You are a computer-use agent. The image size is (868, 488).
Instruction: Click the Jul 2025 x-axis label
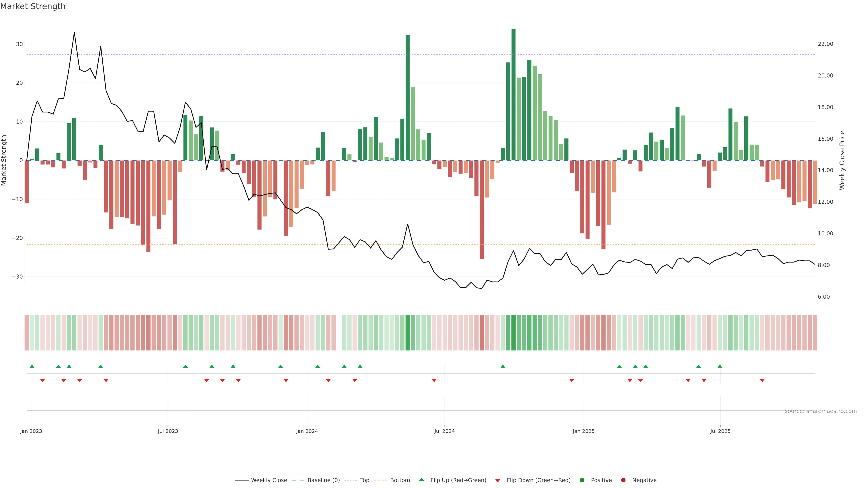[720, 431]
